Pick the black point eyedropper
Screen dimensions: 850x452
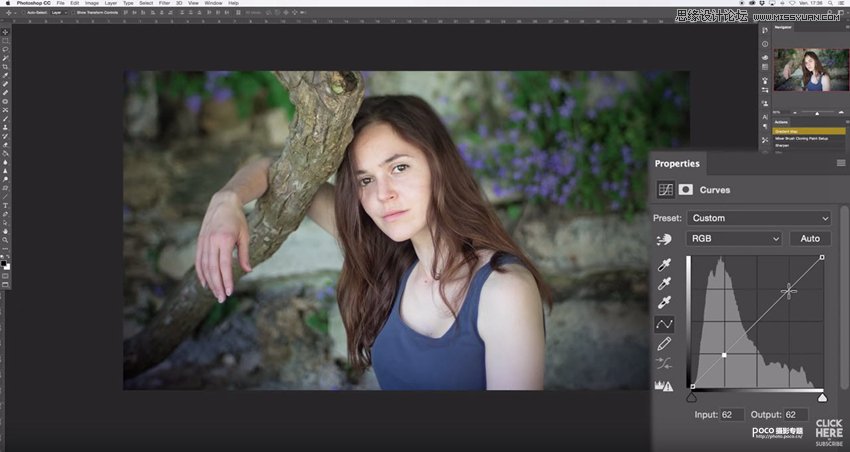[665, 265]
